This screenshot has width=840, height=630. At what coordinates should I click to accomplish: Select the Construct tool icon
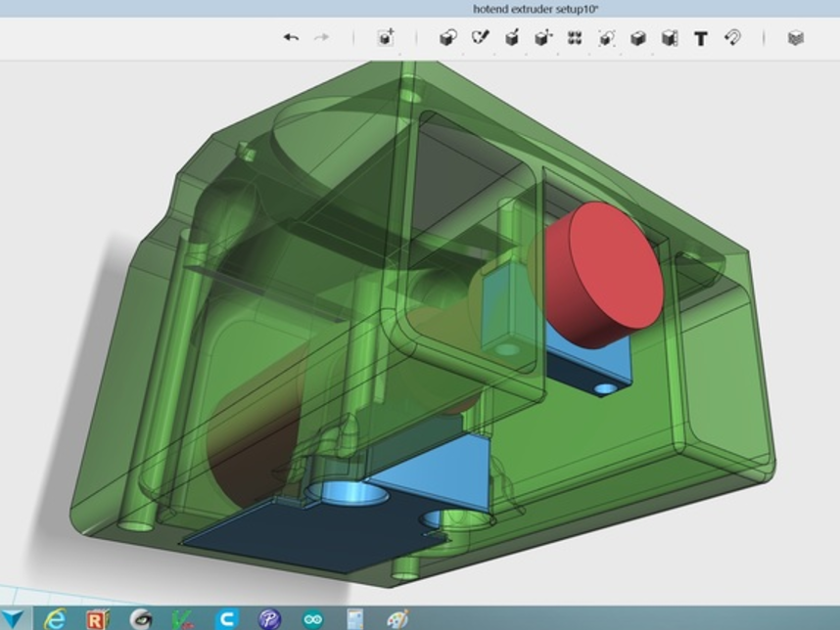511,38
